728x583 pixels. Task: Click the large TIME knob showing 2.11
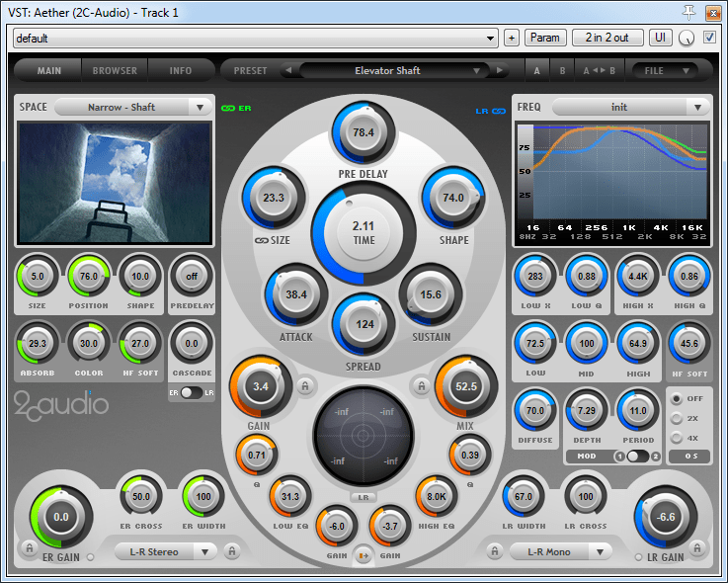[x=364, y=233]
